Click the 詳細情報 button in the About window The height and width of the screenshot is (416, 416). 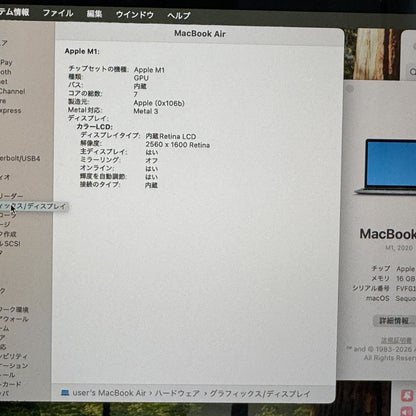tap(395, 321)
